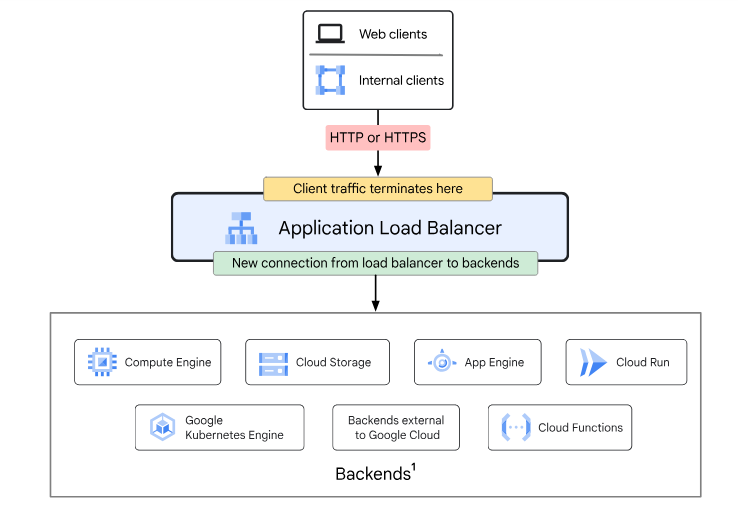
Task: Click the Compute Engine chip icon
Action: coord(102,362)
